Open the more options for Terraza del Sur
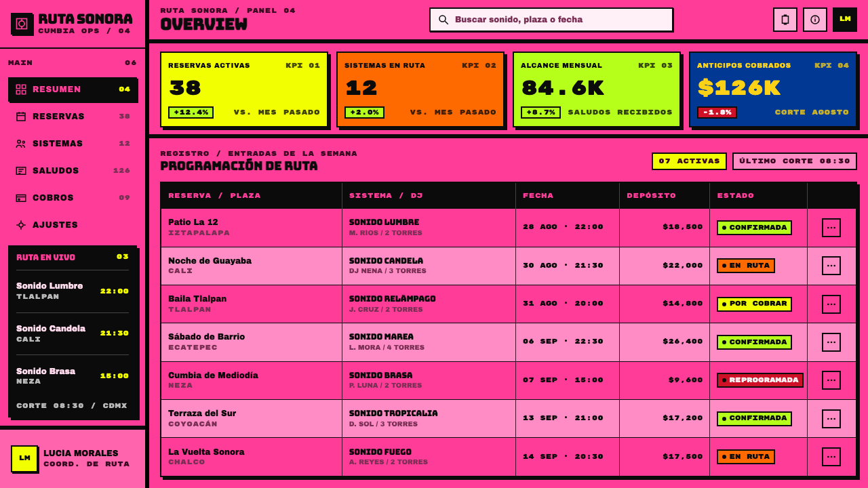Image resolution: width=868 pixels, height=488 pixels. click(831, 419)
